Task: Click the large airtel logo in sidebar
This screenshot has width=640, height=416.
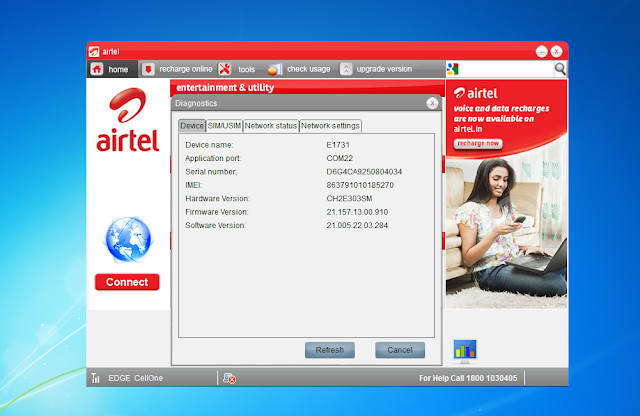Action: 128,120
